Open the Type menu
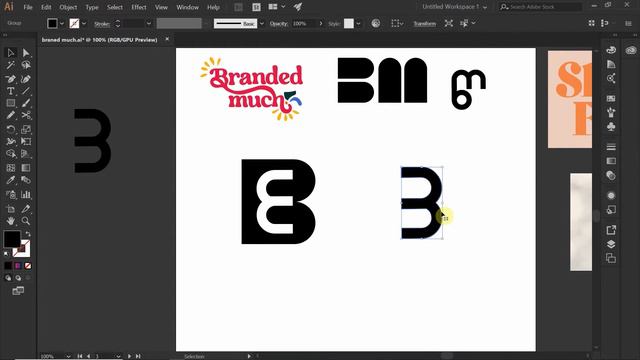The height and width of the screenshot is (360, 640). pyautogui.click(x=92, y=7)
